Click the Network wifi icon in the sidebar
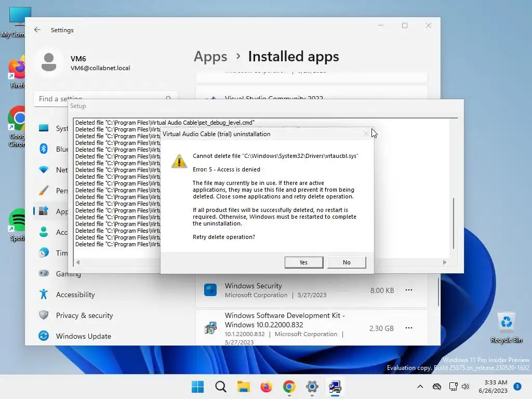 [x=44, y=169]
